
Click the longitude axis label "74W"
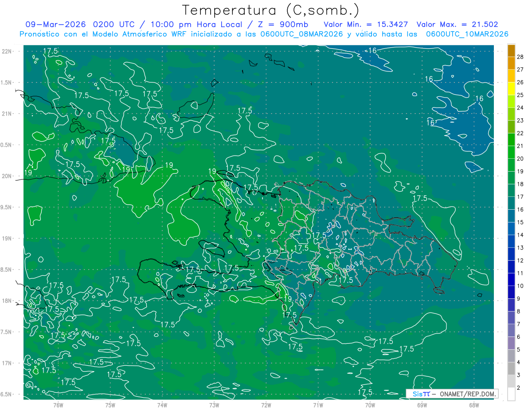point(162,405)
